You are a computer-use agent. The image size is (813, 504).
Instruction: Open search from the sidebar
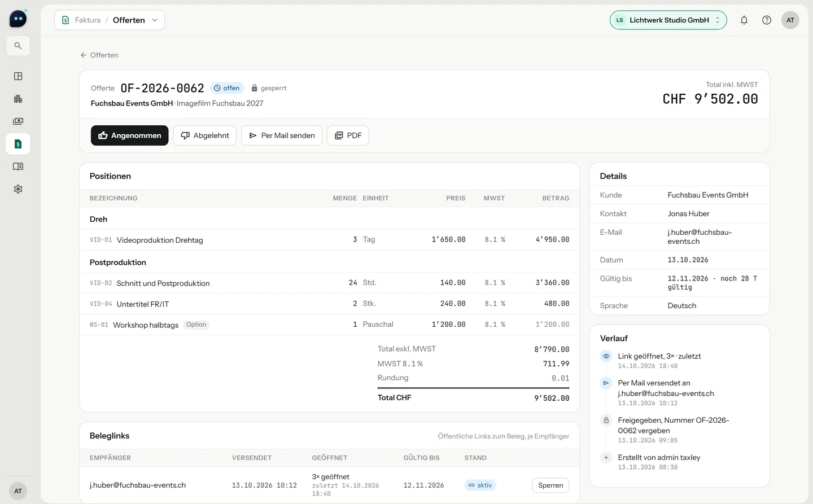(x=18, y=46)
